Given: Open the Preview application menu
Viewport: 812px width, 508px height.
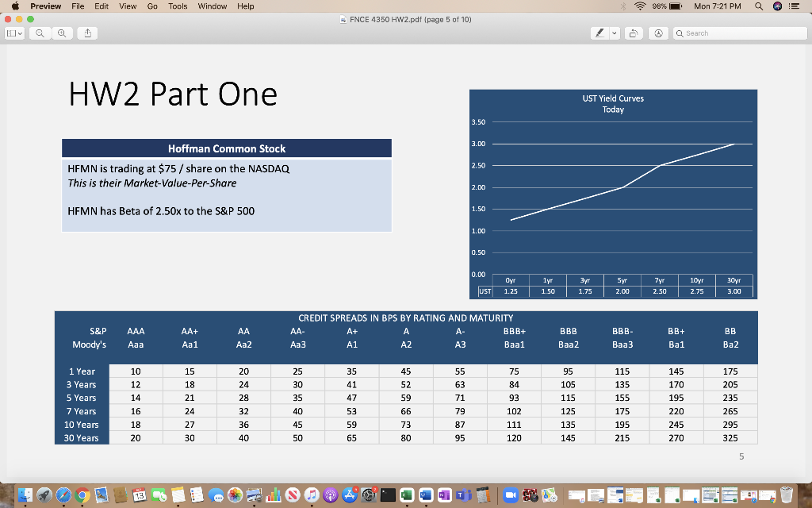Looking at the screenshot, I should [x=45, y=6].
